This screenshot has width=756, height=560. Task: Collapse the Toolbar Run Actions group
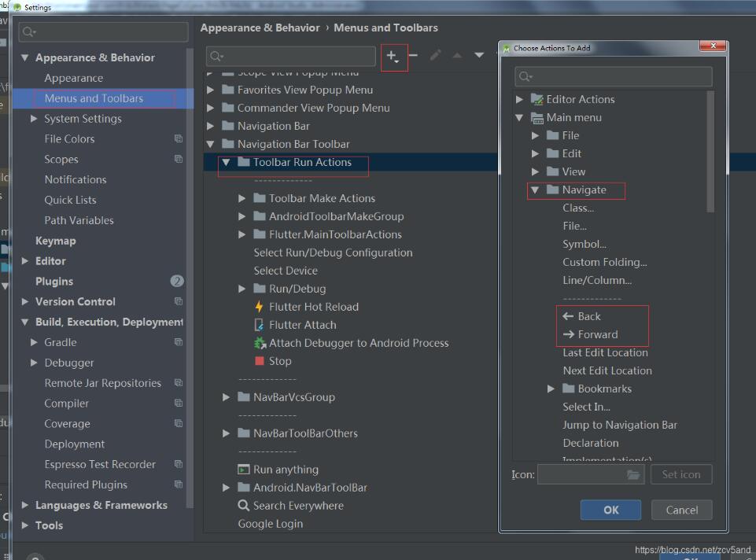226,163
